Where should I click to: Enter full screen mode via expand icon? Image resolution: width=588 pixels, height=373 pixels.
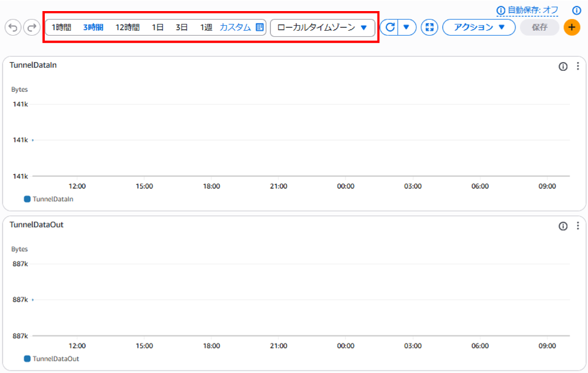[429, 27]
